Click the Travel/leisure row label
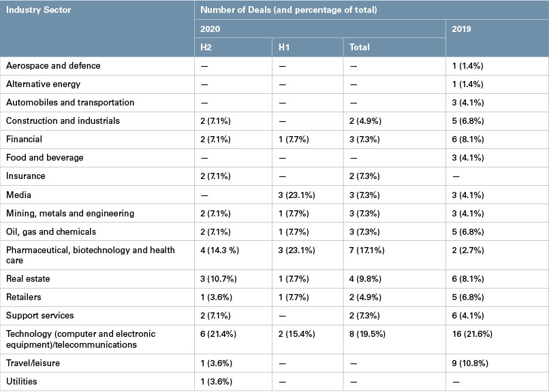Image resolution: width=549 pixels, height=392 pixels. point(33,363)
